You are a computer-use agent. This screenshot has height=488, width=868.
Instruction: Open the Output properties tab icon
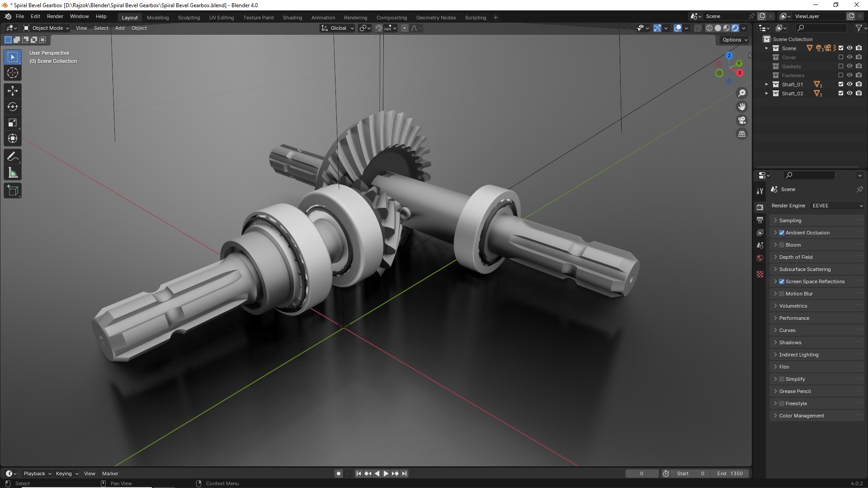pos(760,220)
